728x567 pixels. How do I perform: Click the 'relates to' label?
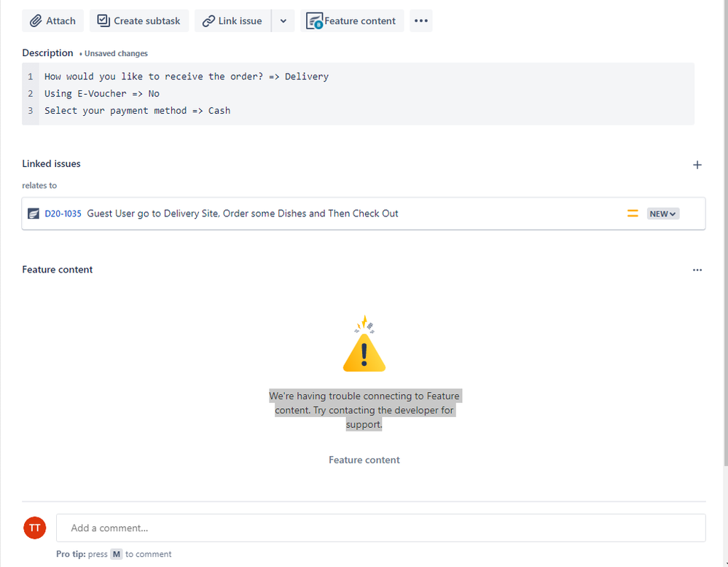(39, 185)
